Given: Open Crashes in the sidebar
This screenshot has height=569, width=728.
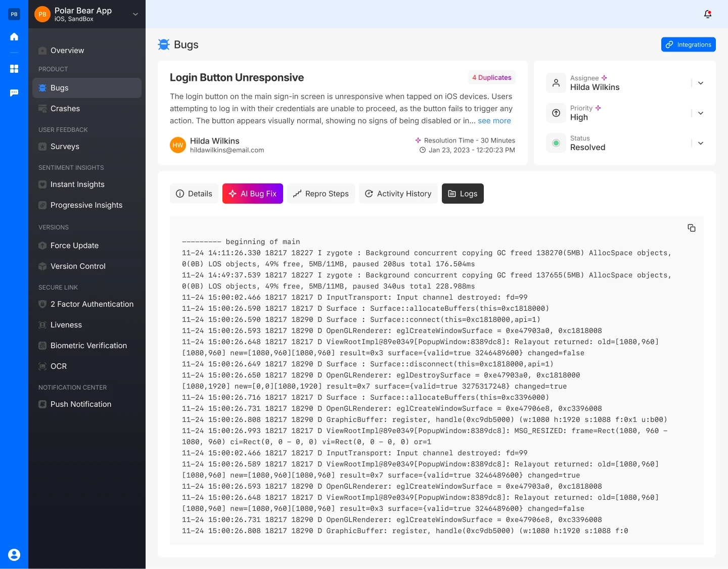Looking at the screenshot, I should pyautogui.click(x=65, y=109).
